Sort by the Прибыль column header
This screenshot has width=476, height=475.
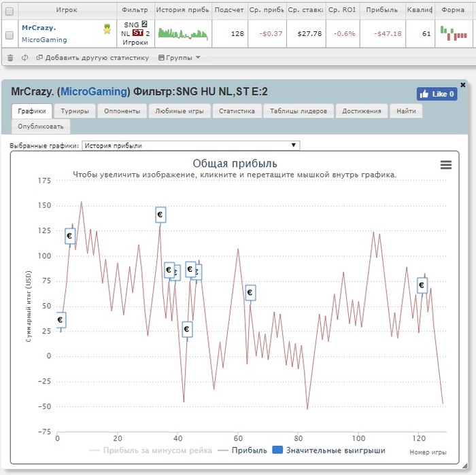[382, 10]
